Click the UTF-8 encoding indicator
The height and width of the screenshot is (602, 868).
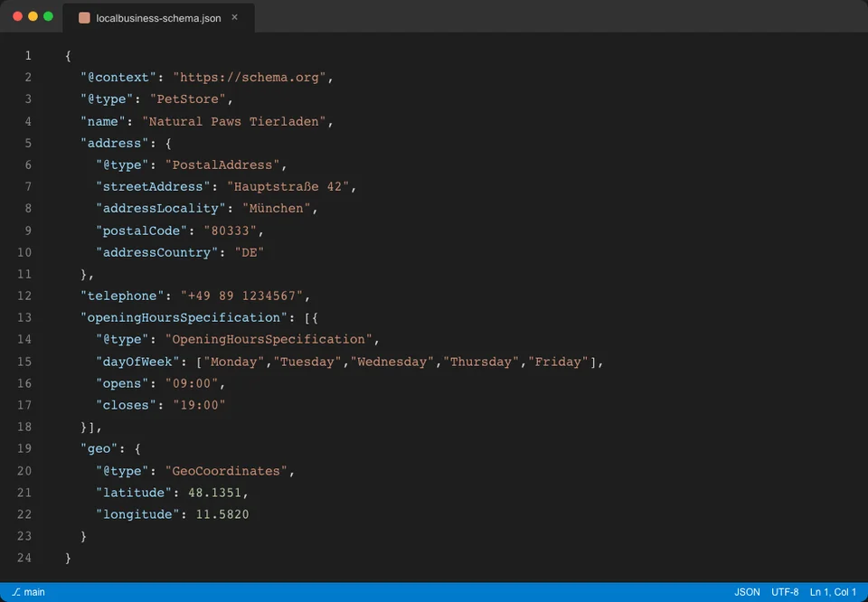(785, 592)
